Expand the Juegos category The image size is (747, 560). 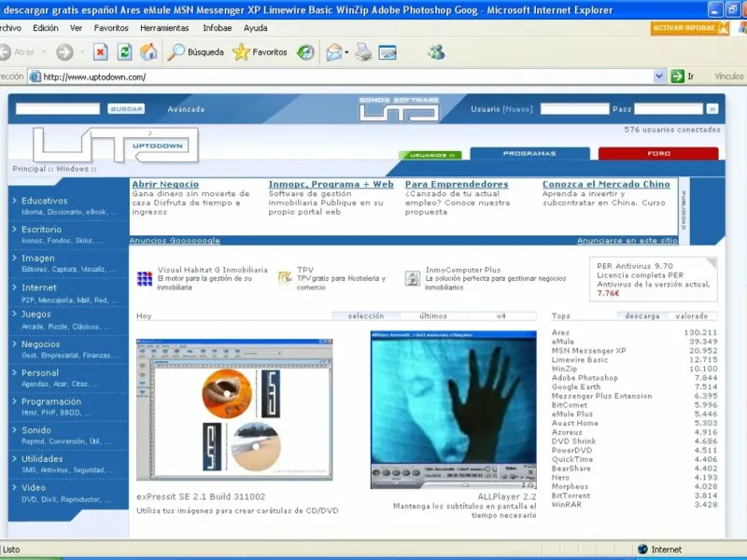click(x=35, y=315)
